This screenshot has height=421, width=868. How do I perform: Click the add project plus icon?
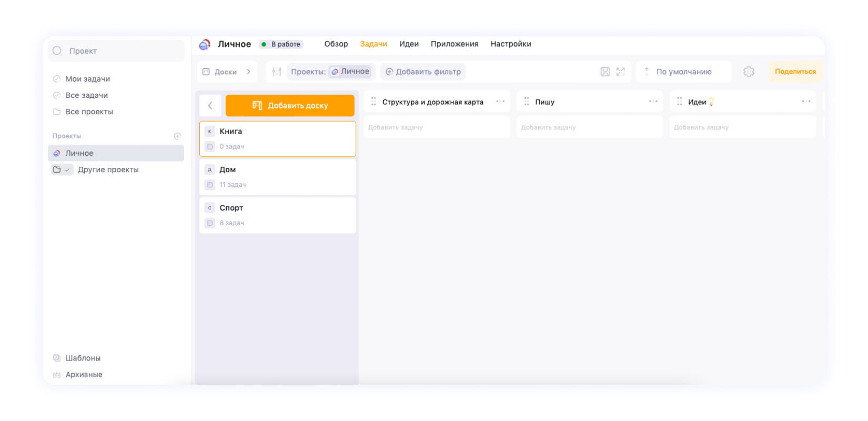click(x=177, y=136)
